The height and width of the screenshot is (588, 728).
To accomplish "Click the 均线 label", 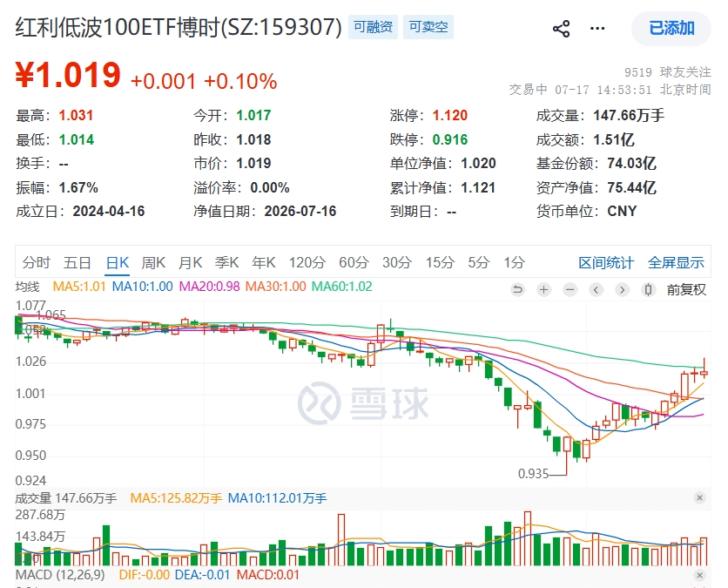I will pyautogui.click(x=27, y=287).
